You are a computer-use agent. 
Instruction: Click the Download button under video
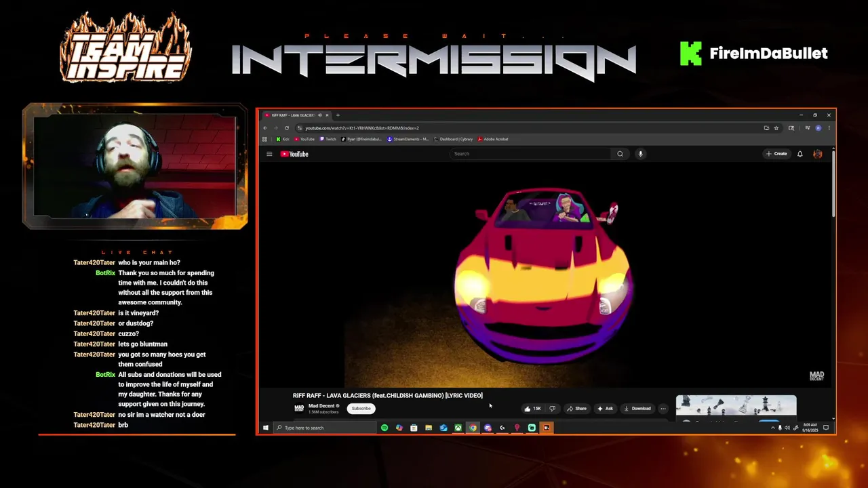point(637,409)
